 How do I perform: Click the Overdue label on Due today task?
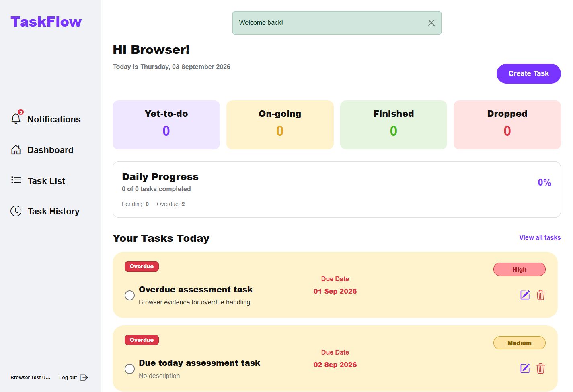(x=142, y=340)
